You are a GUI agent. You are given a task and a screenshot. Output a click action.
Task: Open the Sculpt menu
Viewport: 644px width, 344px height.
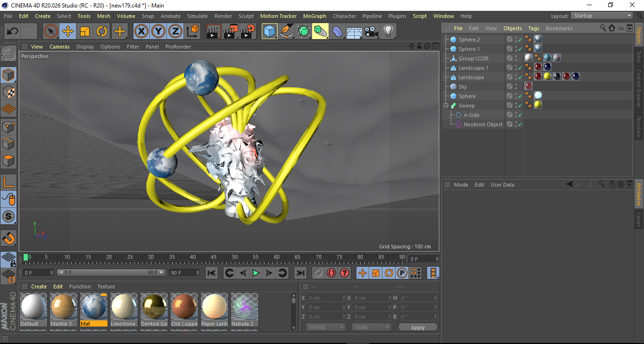pos(246,16)
